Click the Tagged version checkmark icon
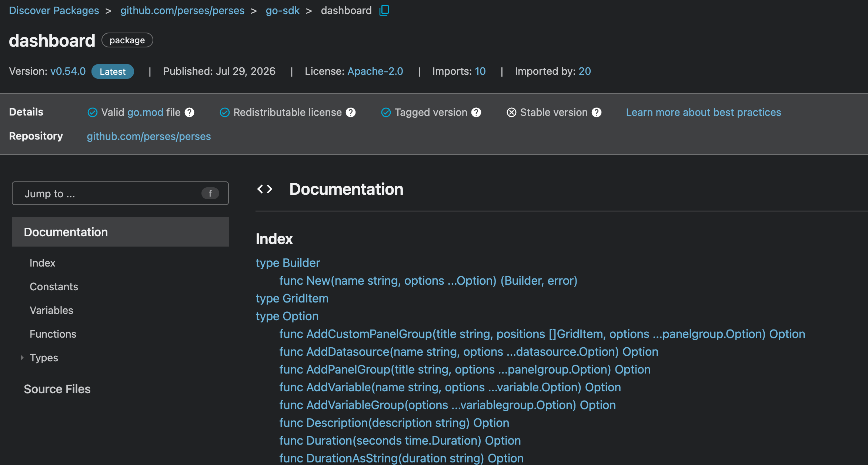This screenshot has width=868, height=465. (386, 113)
